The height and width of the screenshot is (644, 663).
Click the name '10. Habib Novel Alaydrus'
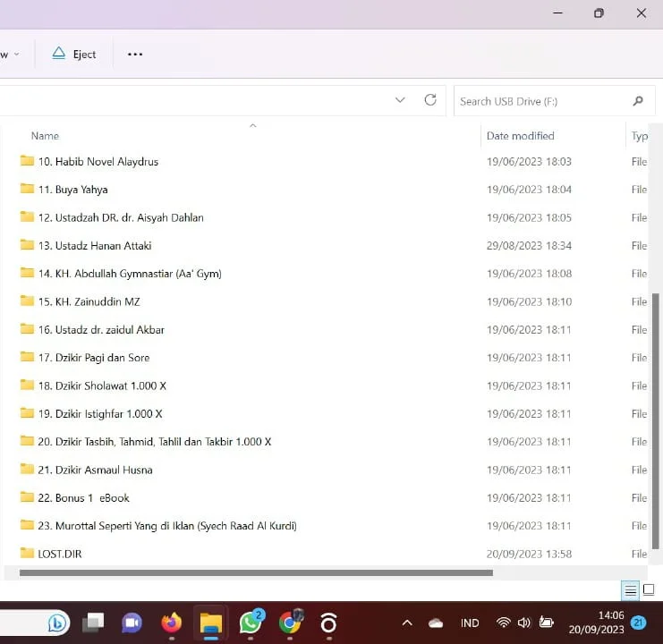(x=98, y=161)
